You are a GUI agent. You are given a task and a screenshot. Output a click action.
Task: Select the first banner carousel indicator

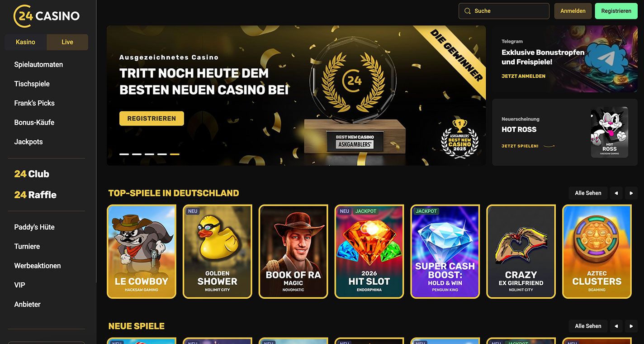pos(124,154)
